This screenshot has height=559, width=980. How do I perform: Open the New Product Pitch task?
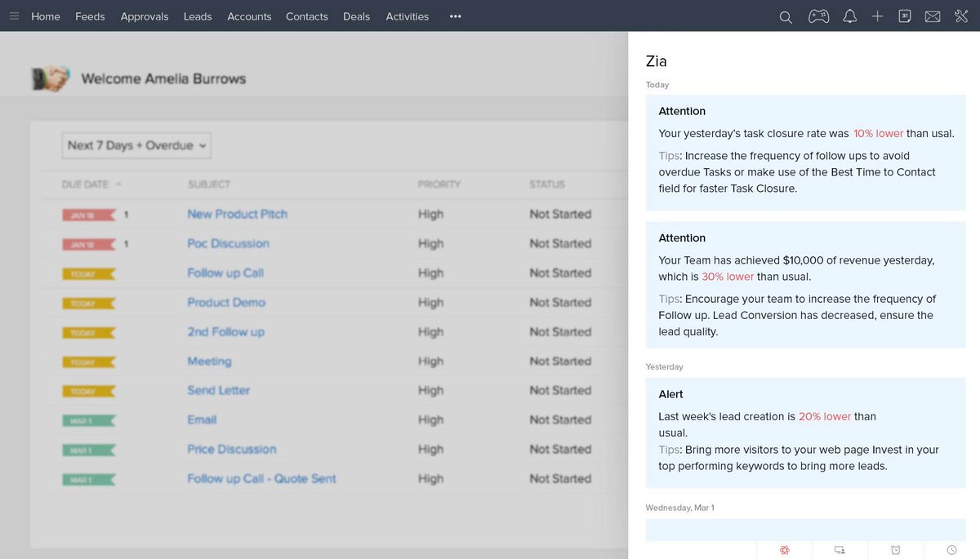(237, 214)
